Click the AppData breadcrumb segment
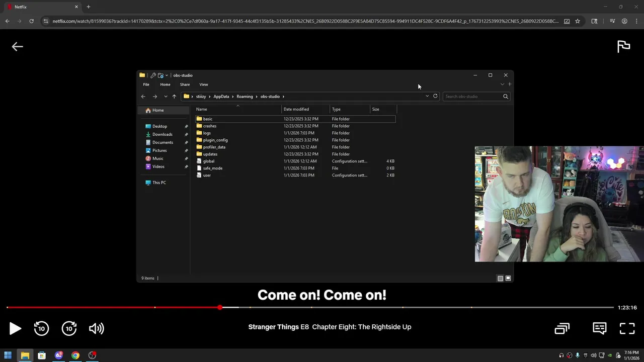This screenshot has width=644, height=362. pyautogui.click(x=221, y=97)
